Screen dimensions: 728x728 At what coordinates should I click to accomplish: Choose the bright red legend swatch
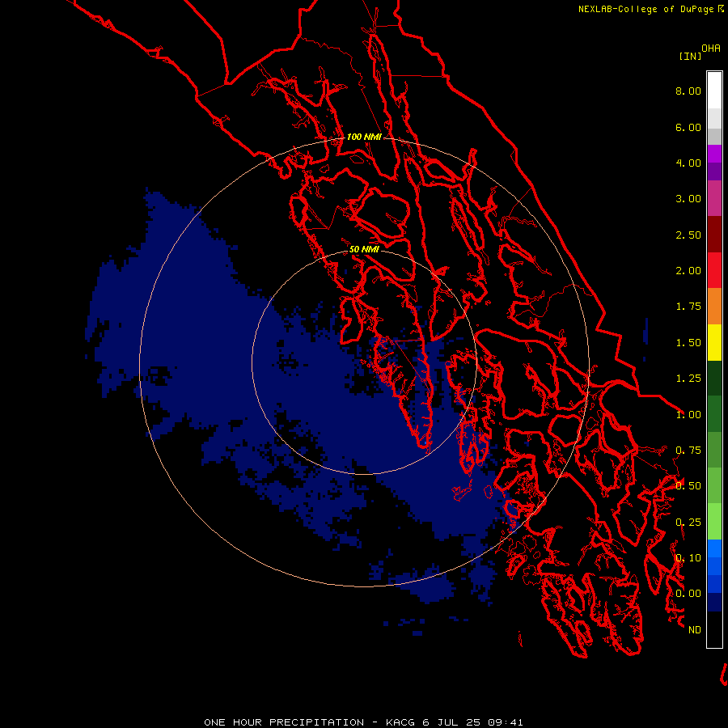coord(714,269)
